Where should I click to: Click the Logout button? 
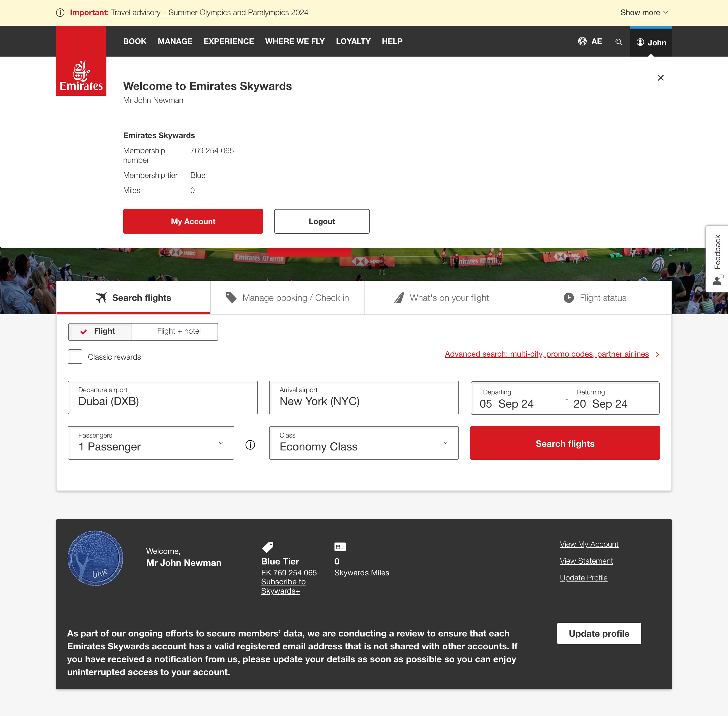point(322,221)
